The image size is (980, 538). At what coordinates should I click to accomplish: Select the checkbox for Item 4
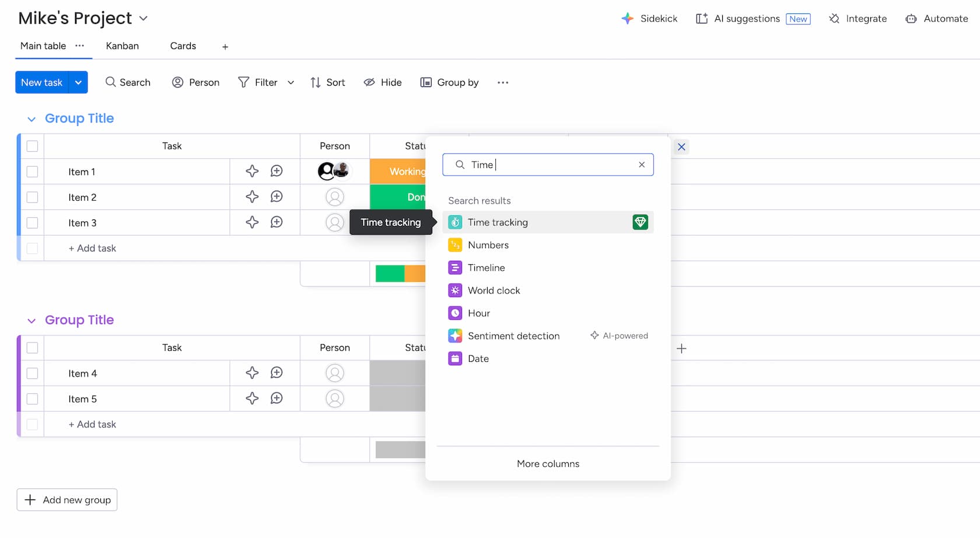click(x=32, y=373)
